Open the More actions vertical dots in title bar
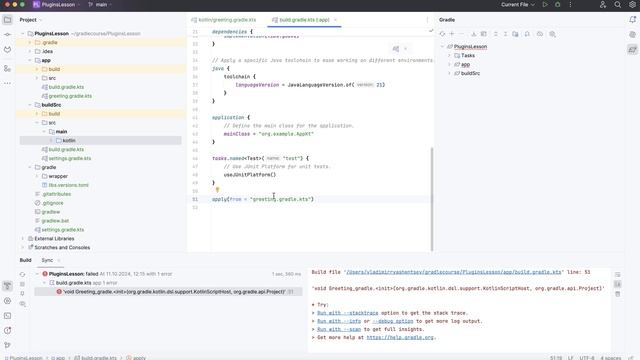This screenshot has width=640, height=360. (x=570, y=4)
